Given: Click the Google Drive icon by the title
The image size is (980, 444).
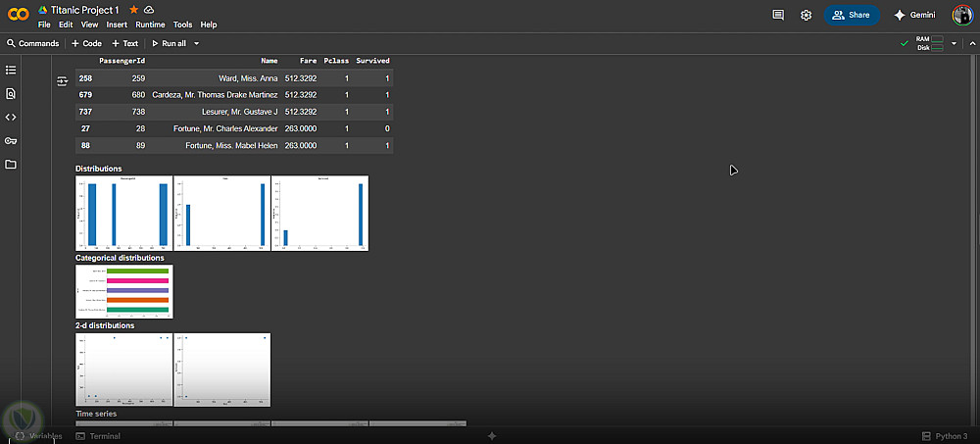Looking at the screenshot, I should click(x=43, y=10).
